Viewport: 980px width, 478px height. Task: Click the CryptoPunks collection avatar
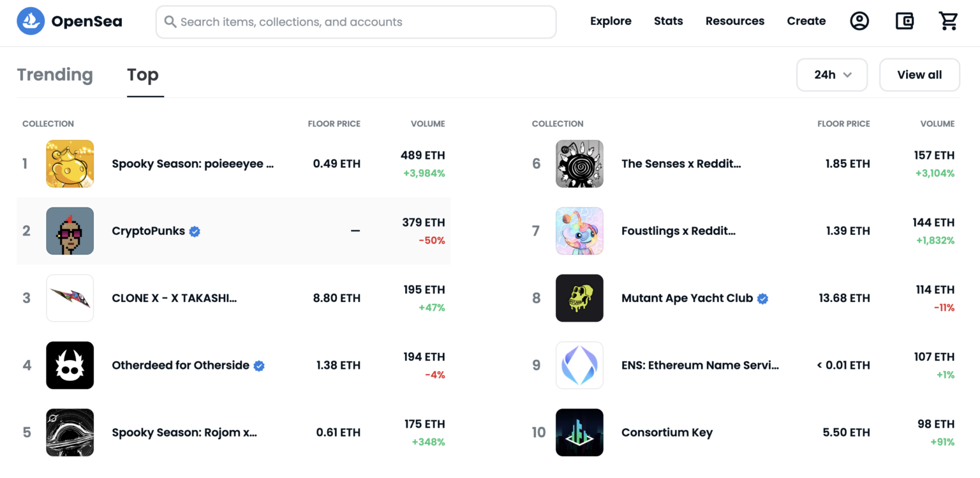[x=70, y=231]
